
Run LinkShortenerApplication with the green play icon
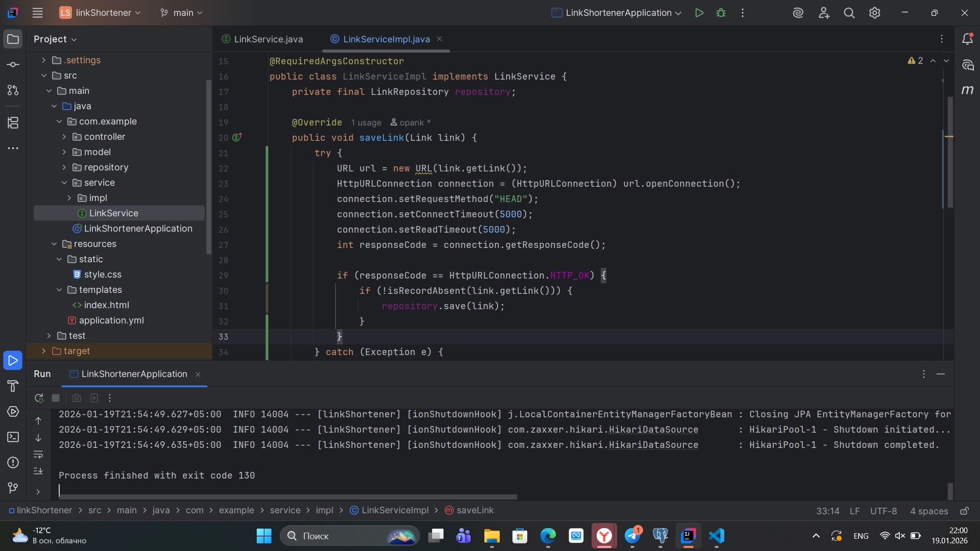(x=699, y=13)
